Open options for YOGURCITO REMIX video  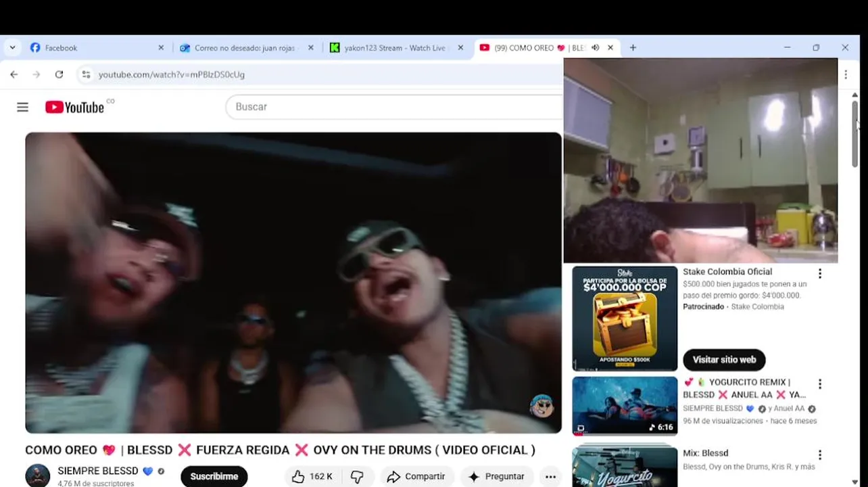coord(820,384)
